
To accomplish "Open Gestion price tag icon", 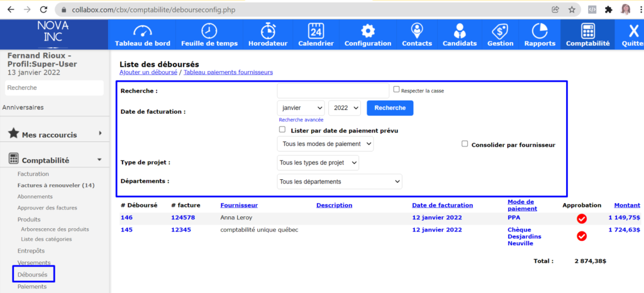I will click(500, 31).
